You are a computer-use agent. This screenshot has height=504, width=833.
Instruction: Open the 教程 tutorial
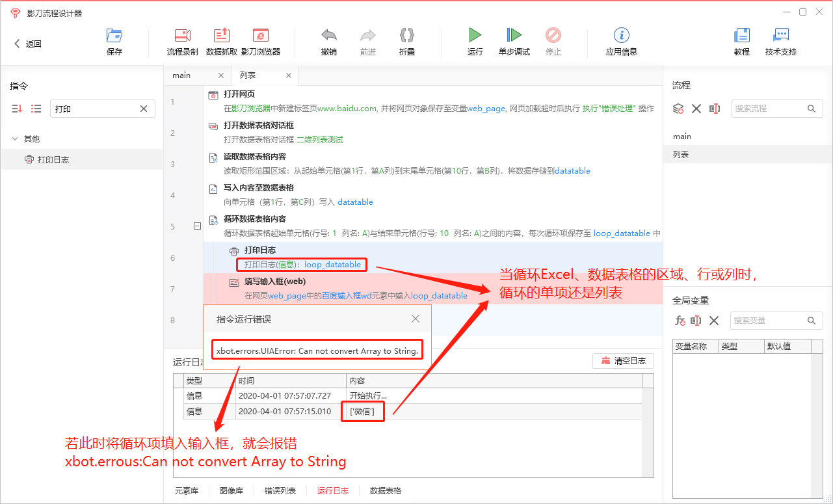tap(742, 42)
